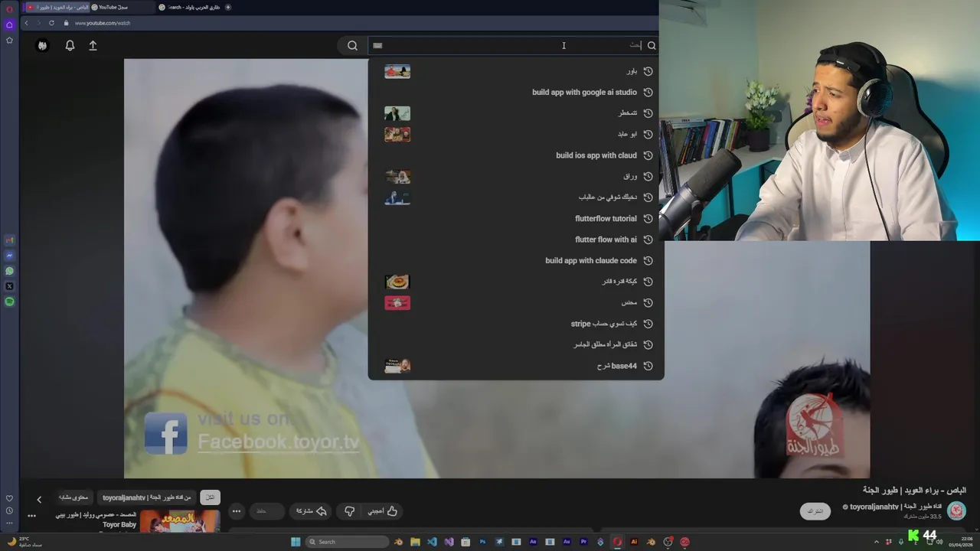Click browser back navigation arrow
The image size is (980, 551).
pos(26,23)
